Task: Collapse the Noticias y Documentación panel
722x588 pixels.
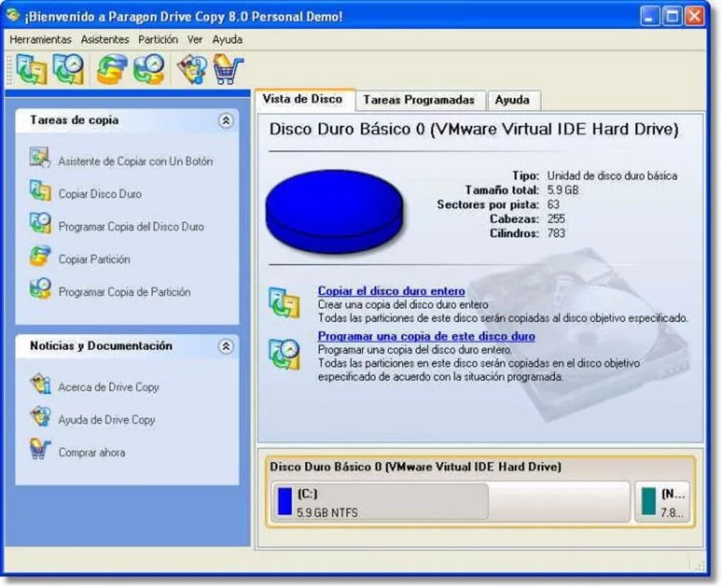Action: pos(226,346)
